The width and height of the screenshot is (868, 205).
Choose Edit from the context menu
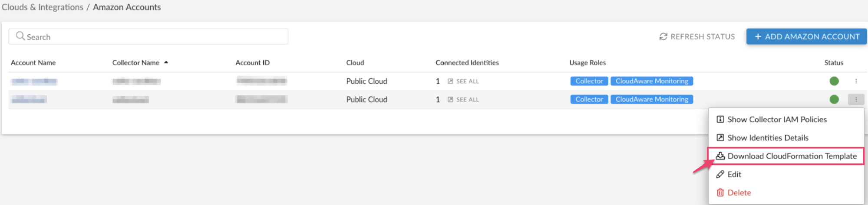click(x=734, y=174)
